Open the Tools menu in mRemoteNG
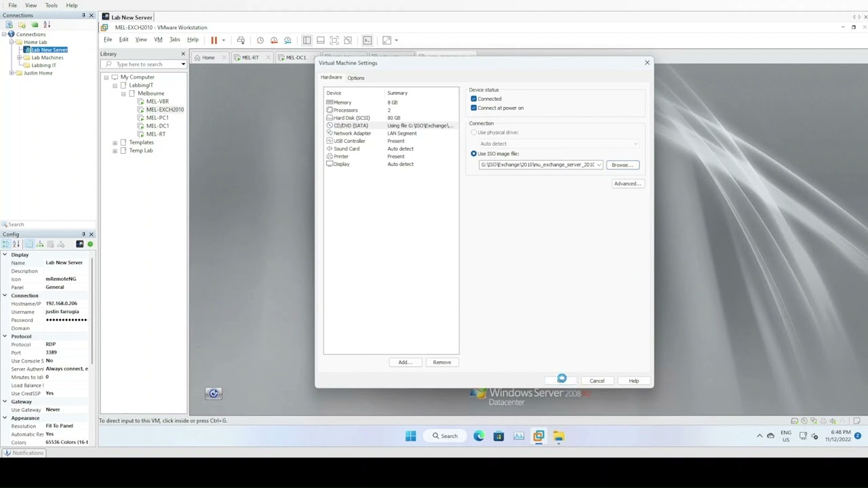The image size is (868, 488). pos(52,5)
